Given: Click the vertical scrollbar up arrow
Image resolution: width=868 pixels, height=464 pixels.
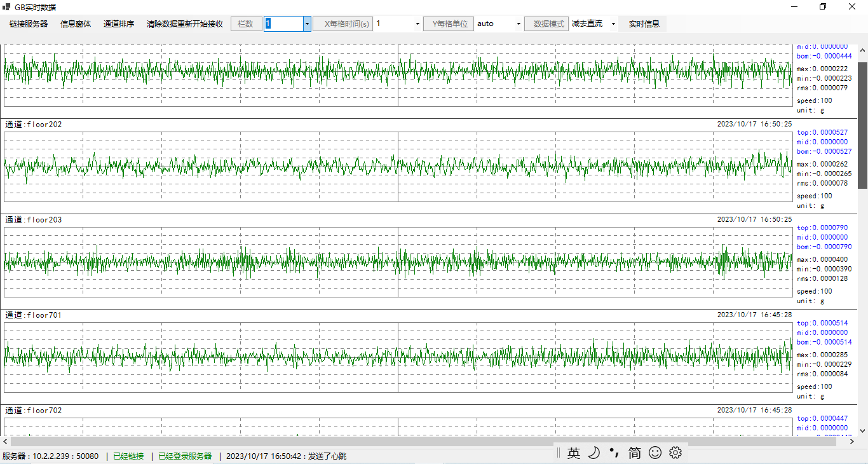Looking at the screenshot, I should coord(863,50).
